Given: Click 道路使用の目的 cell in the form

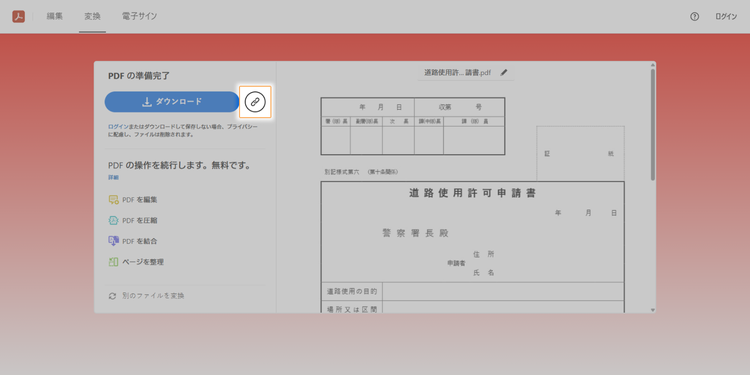Looking at the screenshot, I should 352,291.
